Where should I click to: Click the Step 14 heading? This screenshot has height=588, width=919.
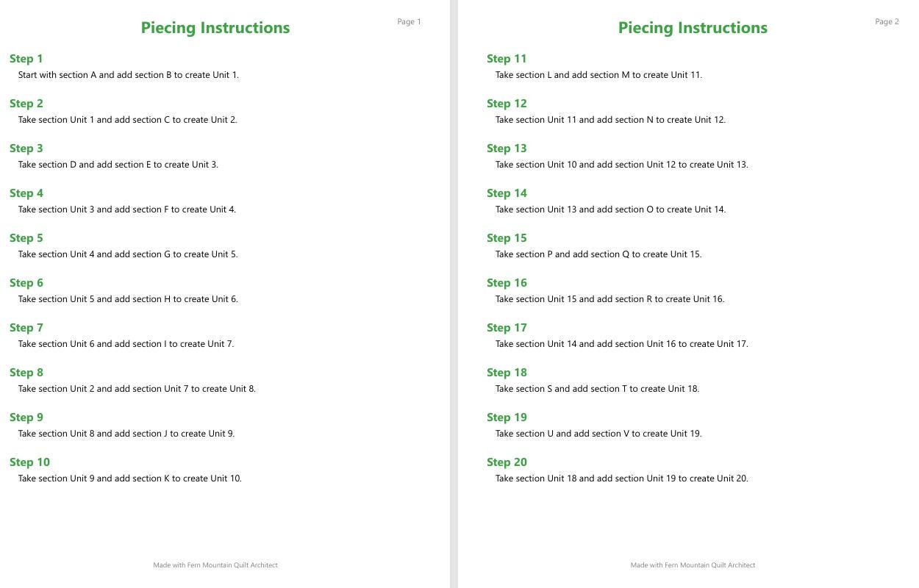coord(507,193)
